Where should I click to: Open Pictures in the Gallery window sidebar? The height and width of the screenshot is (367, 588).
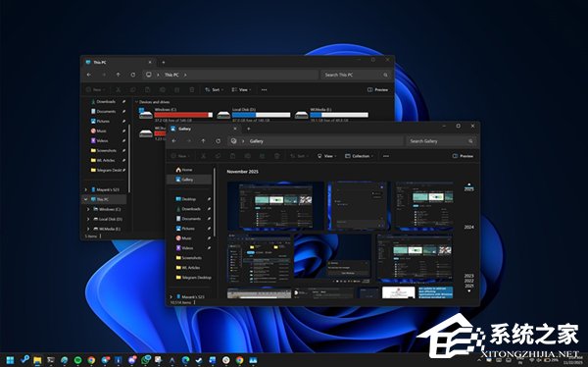[x=185, y=229]
